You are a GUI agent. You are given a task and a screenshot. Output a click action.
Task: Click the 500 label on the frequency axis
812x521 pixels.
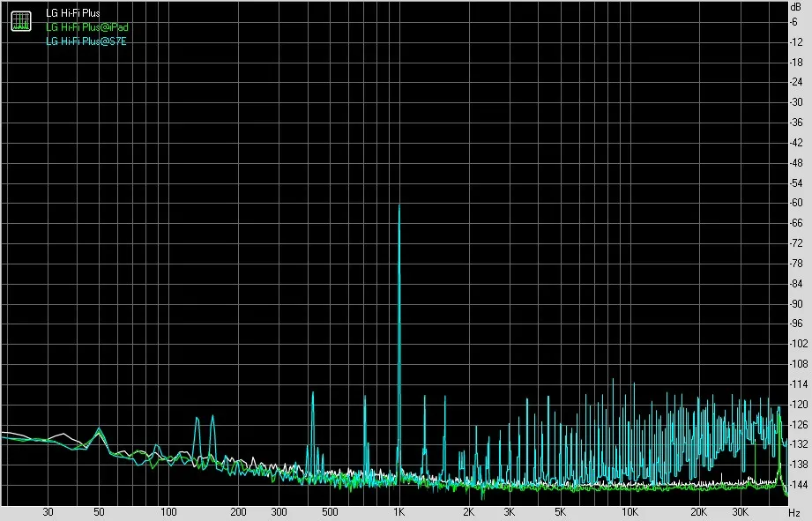coord(330,512)
